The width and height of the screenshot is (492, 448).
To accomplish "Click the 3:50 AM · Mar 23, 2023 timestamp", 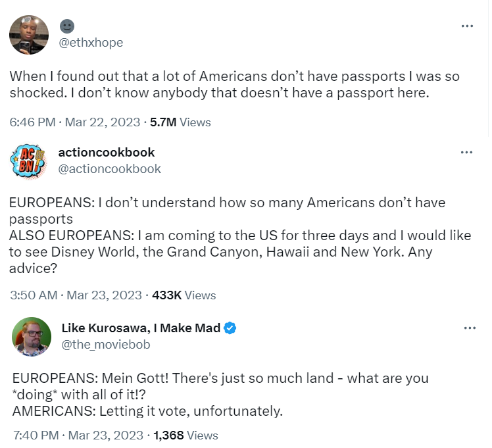I will coord(76,295).
